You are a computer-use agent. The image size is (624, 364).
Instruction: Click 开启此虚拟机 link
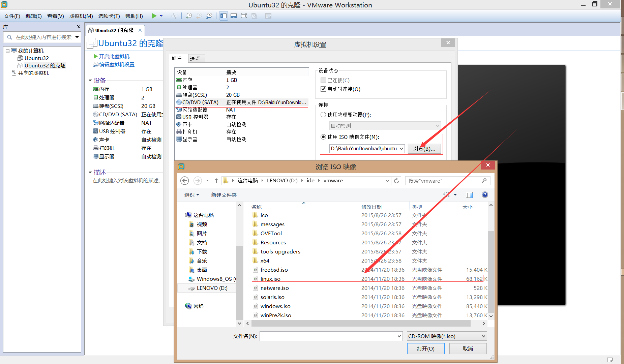[x=114, y=56]
